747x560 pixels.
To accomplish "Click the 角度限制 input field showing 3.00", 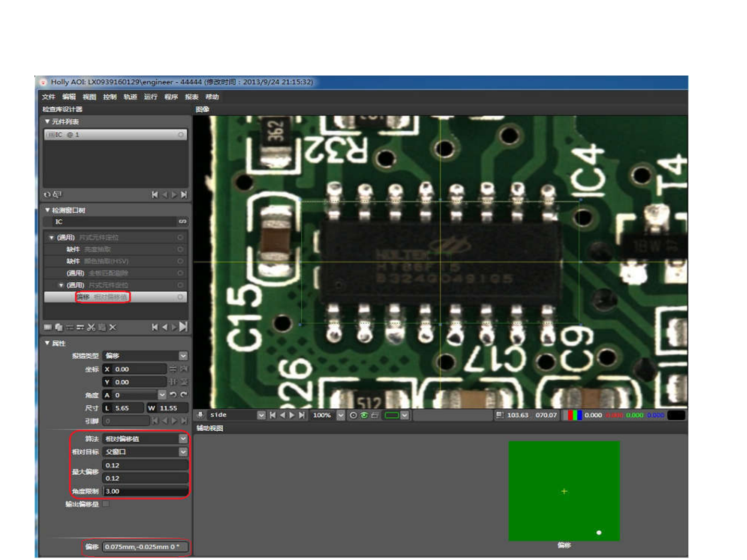I will tap(145, 491).
